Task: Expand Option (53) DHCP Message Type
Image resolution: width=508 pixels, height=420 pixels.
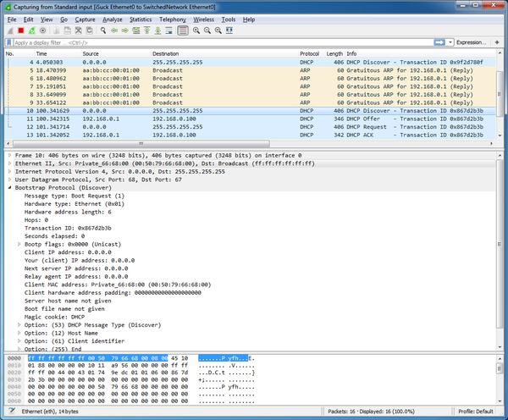Action: [19, 324]
